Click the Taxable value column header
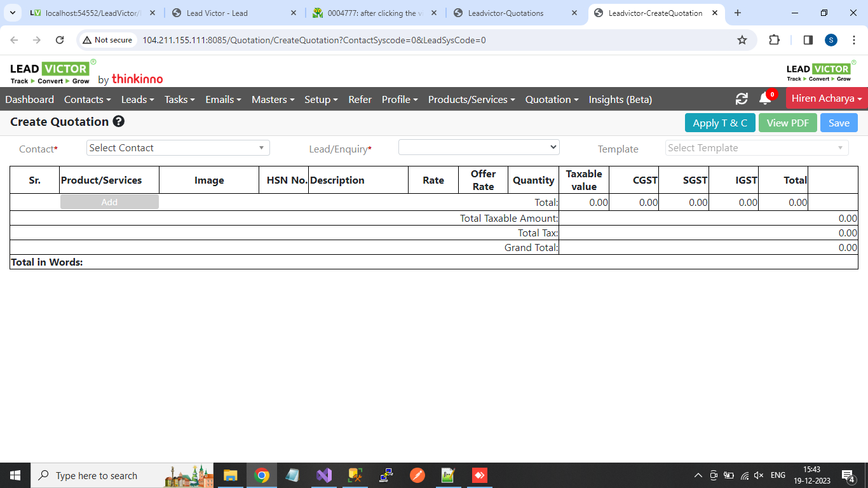 (x=584, y=180)
